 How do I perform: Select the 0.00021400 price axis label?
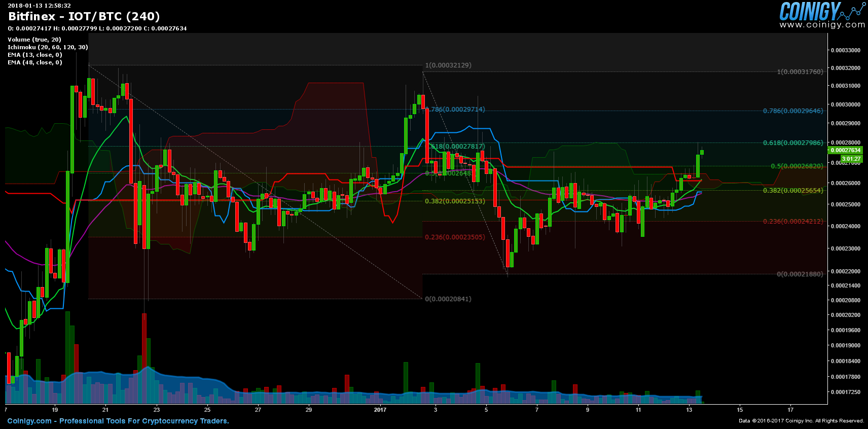(x=846, y=285)
